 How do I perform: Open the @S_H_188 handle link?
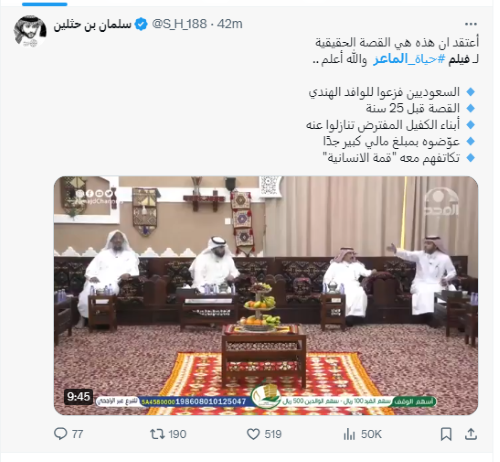(x=179, y=24)
